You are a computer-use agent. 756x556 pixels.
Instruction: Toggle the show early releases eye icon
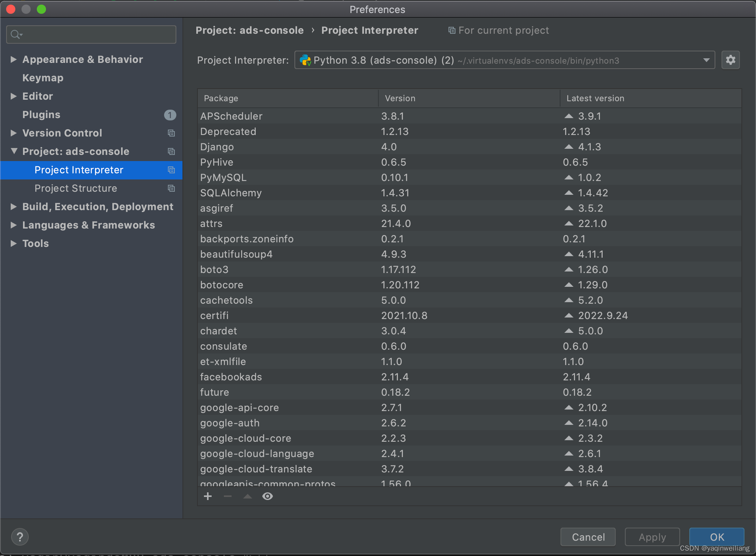(268, 496)
